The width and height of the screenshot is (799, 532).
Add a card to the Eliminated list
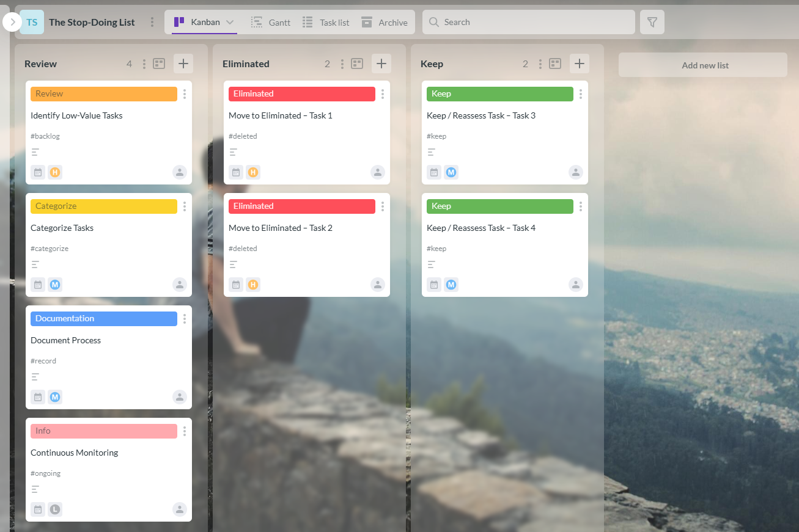381,64
